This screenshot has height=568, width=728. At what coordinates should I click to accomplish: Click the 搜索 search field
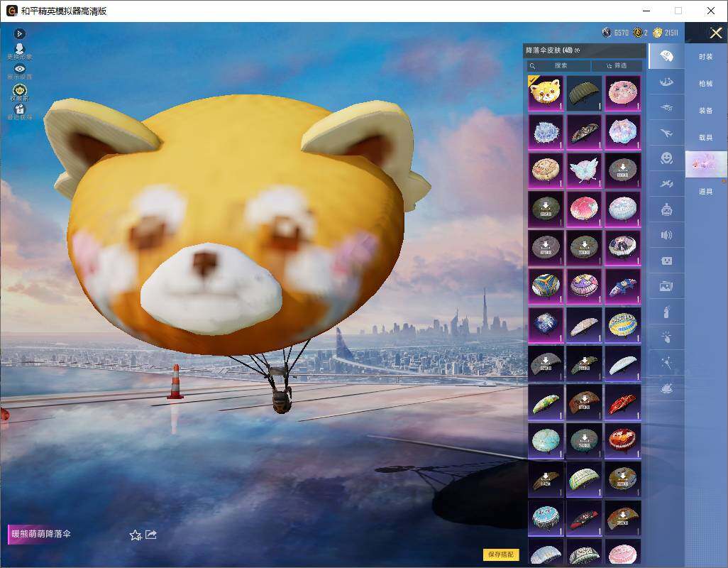tap(559, 65)
